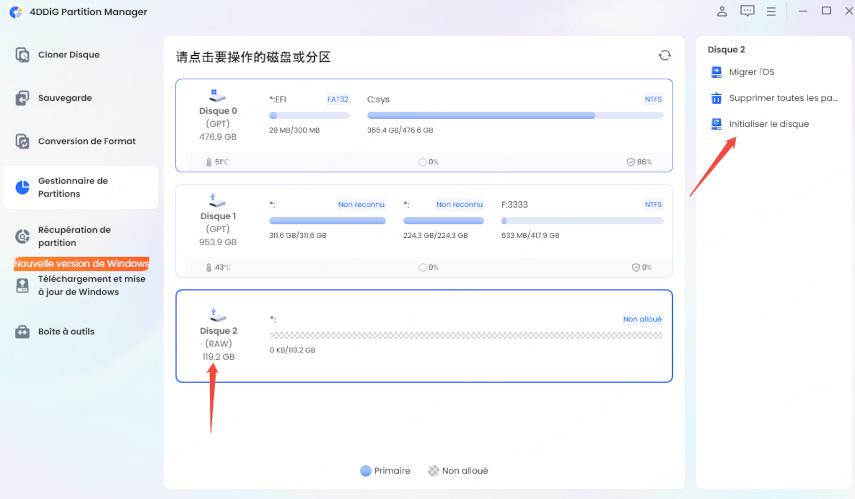Open Téléchargement et mise à jour de Windows

(78, 285)
